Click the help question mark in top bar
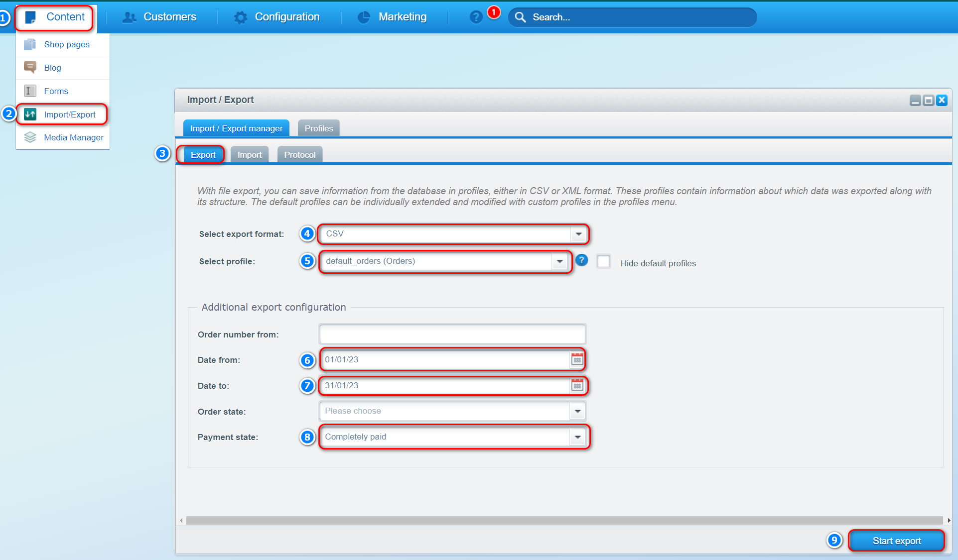This screenshot has height=560, width=958. (476, 17)
